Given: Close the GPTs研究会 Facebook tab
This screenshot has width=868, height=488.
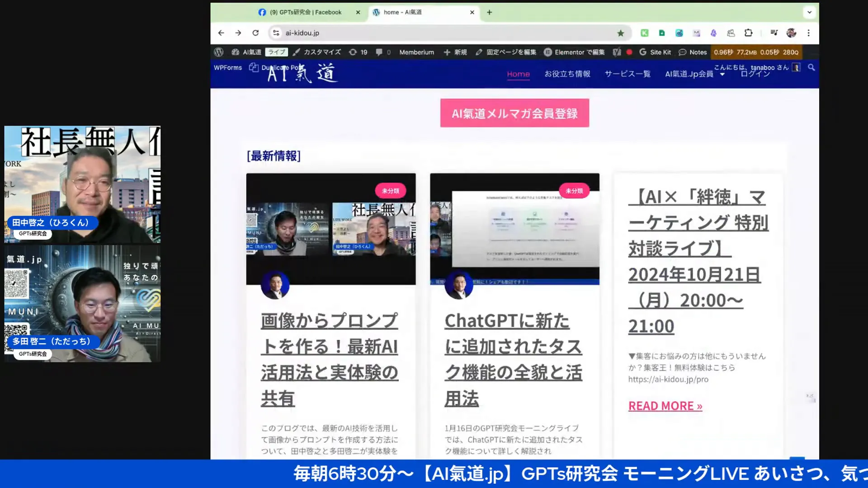Looking at the screenshot, I should [x=358, y=12].
